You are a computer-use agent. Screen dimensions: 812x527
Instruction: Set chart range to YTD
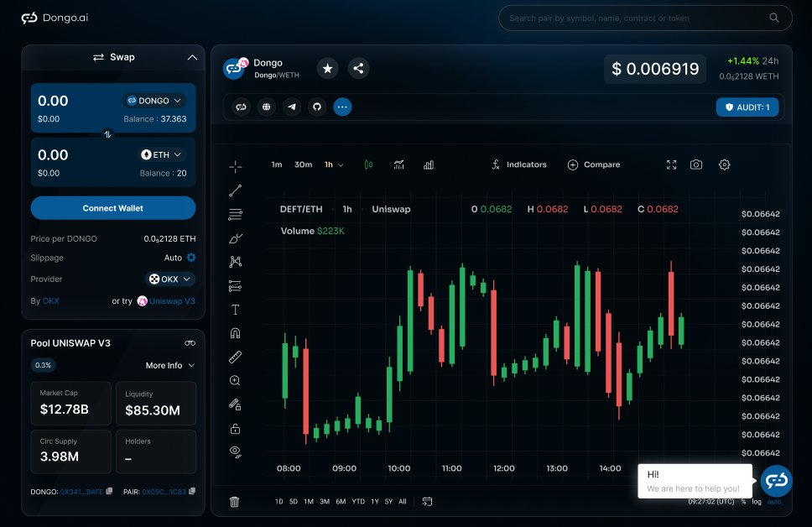pyautogui.click(x=358, y=502)
